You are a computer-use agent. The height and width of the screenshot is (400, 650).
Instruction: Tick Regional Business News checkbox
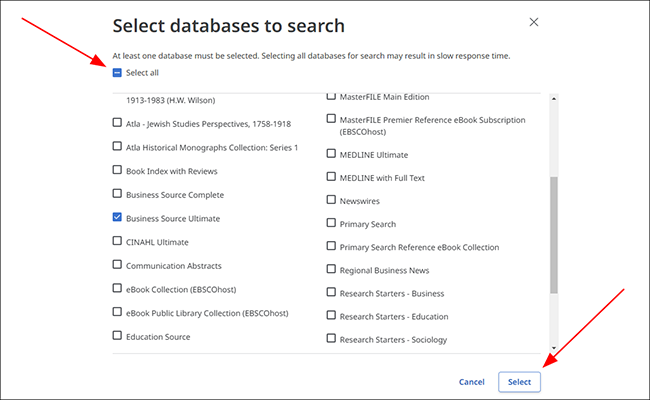[x=331, y=269]
